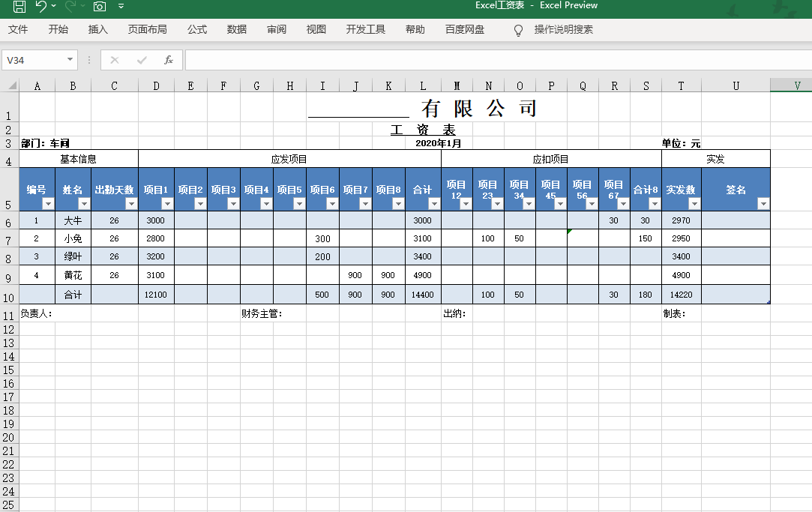Viewport: 812px width, 512px height.
Task: Click the 操作说明搜索 search box
Action: coord(563,29)
